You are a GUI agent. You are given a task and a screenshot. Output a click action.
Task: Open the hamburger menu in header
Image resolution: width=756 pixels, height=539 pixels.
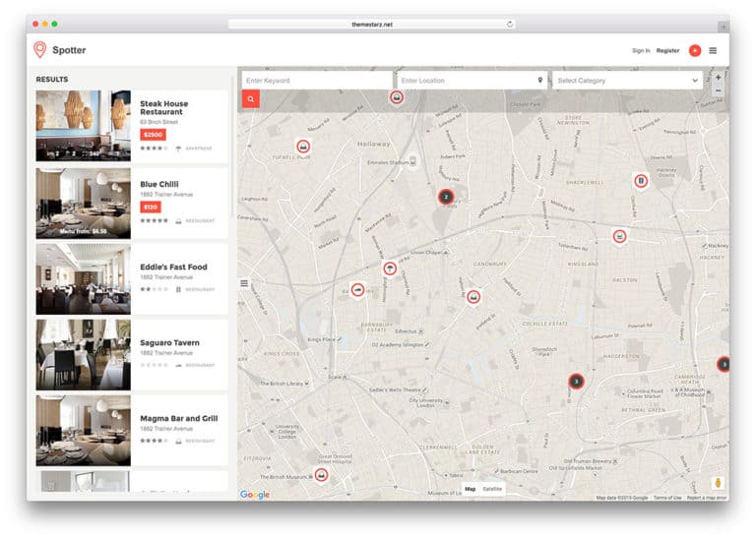pos(713,50)
